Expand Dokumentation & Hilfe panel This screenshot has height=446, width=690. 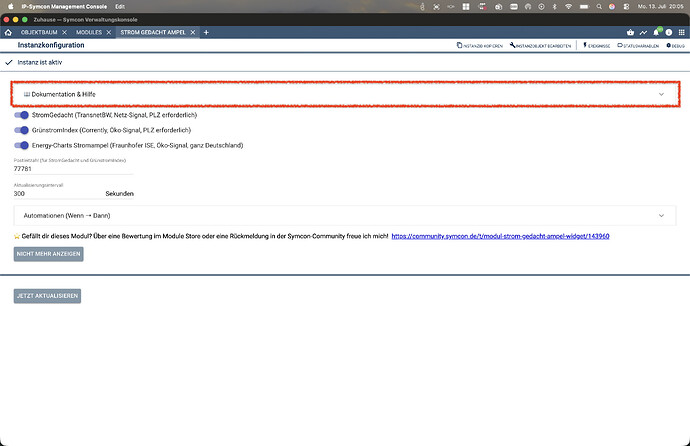coord(345,94)
